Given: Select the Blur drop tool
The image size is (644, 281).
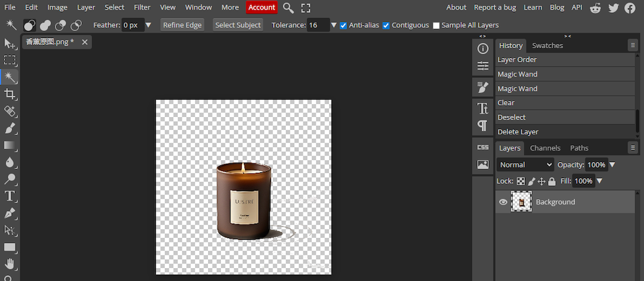Looking at the screenshot, I should (10, 162).
